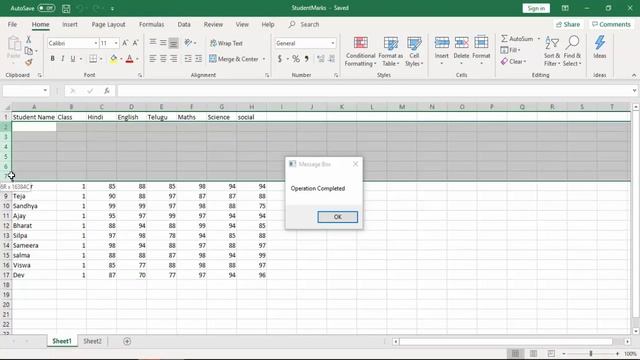Image resolution: width=640 pixels, height=360 pixels.
Task: Click the Insert Function fx icon
Action: click(107, 91)
